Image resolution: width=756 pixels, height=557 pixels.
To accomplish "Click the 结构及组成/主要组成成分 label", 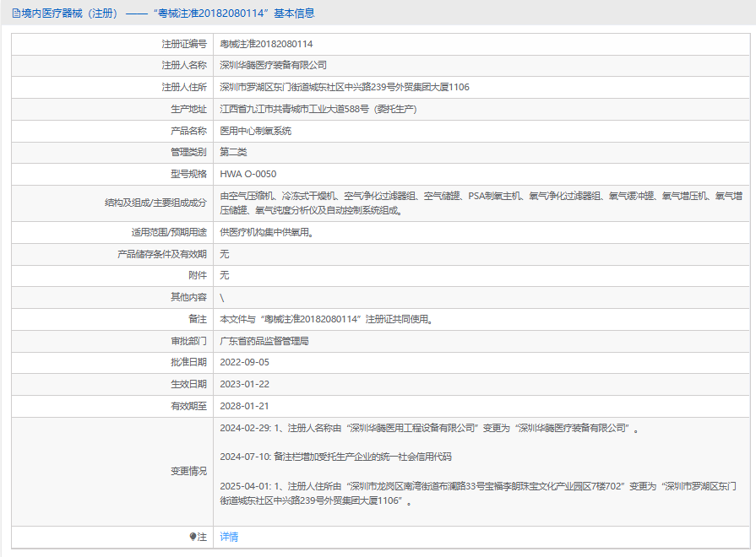I will (155, 203).
